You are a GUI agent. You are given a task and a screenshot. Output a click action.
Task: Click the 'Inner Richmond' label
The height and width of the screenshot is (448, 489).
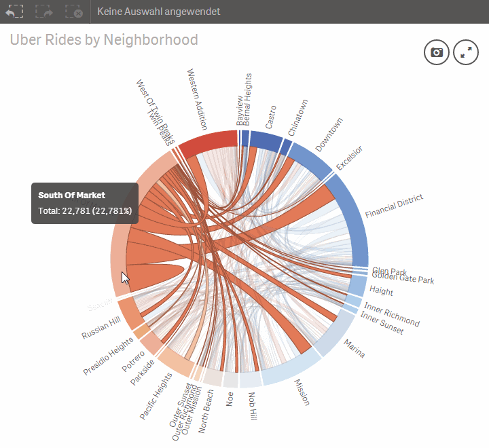pos(392,314)
